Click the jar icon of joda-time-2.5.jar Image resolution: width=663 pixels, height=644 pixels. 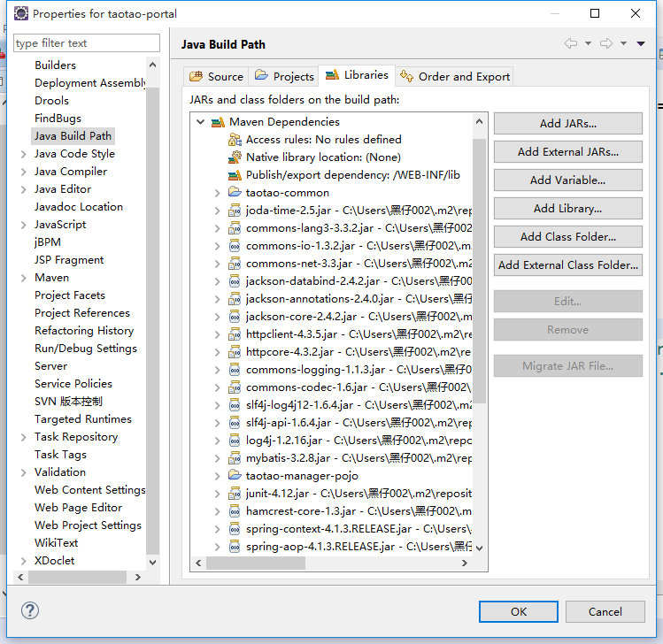235,211
